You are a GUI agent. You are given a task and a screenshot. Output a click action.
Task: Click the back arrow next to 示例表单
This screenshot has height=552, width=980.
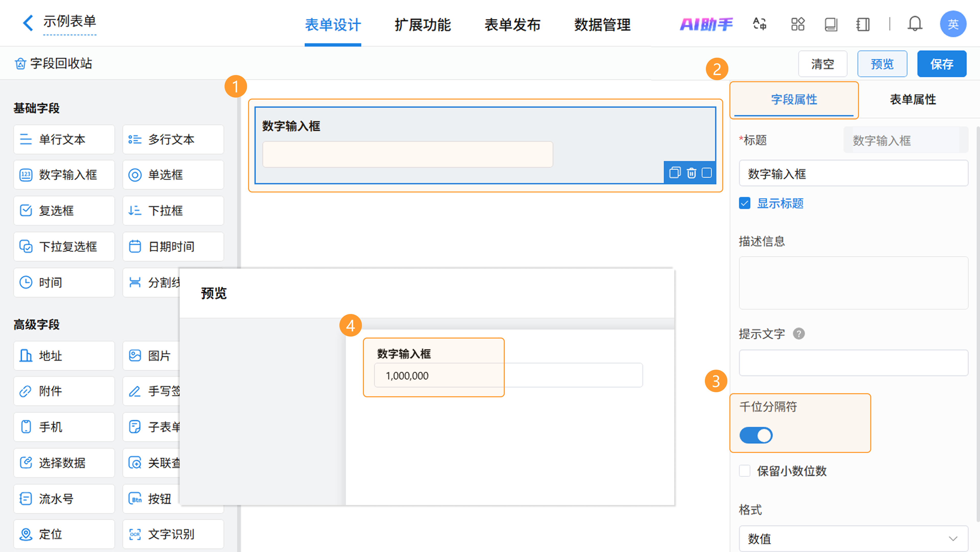[28, 23]
